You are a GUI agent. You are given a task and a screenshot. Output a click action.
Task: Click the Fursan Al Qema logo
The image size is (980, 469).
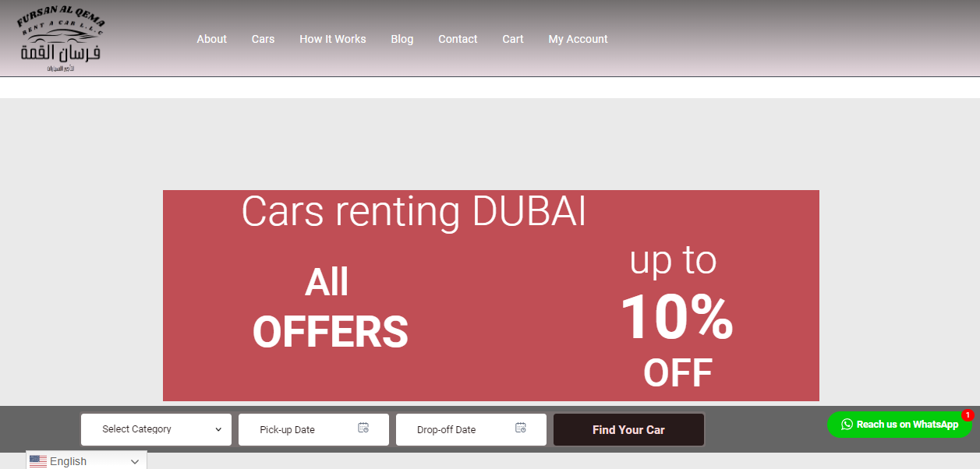pyautogui.click(x=60, y=41)
